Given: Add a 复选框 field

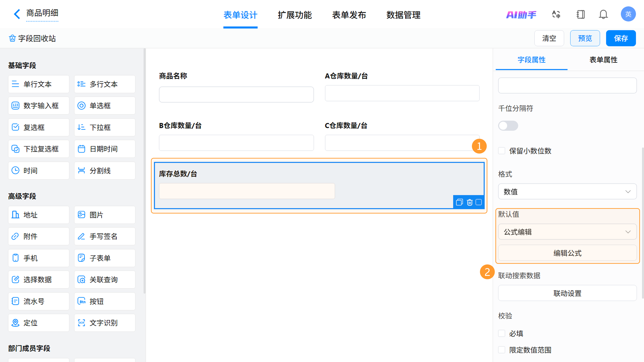Looking at the screenshot, I should coord(39,127).
